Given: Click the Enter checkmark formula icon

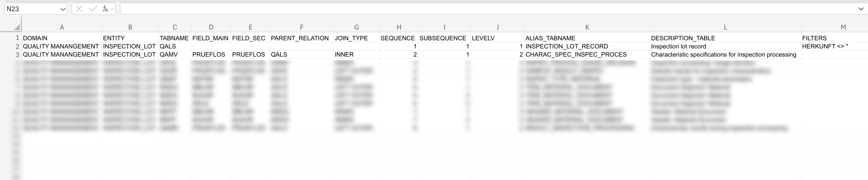Looking at the screenshot, I should point(93,9).
